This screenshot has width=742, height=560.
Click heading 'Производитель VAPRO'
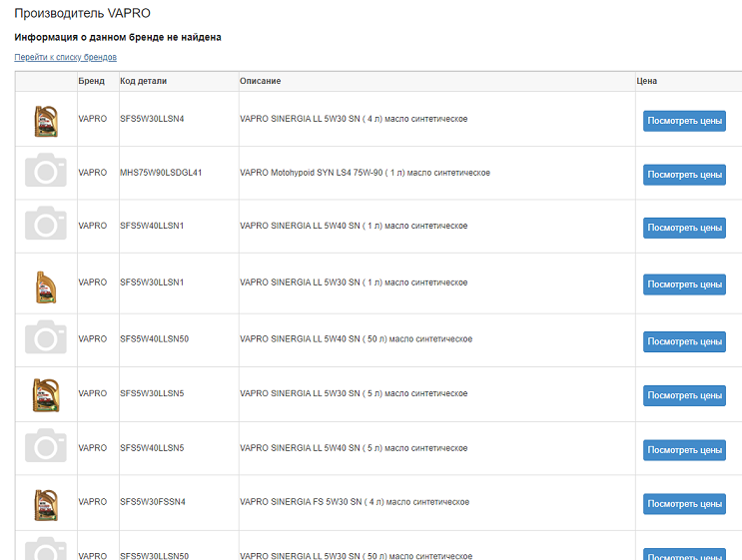point(82,13)
